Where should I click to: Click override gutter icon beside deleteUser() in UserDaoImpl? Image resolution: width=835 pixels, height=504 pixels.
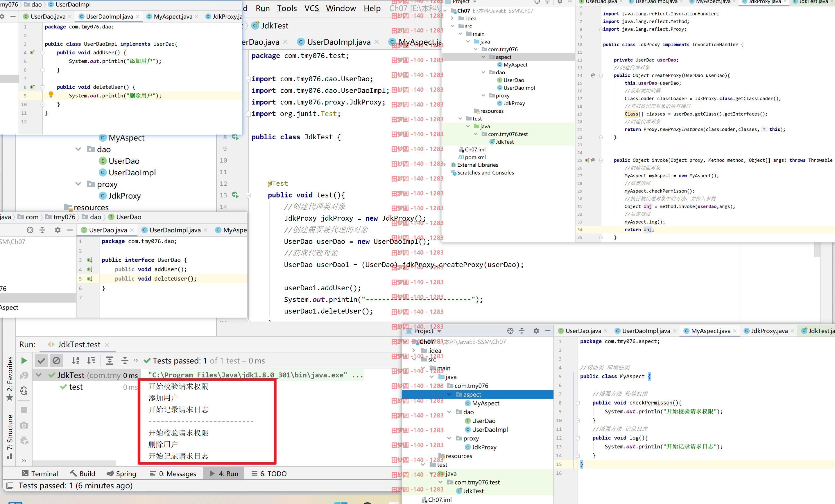(x=32, y=87)
